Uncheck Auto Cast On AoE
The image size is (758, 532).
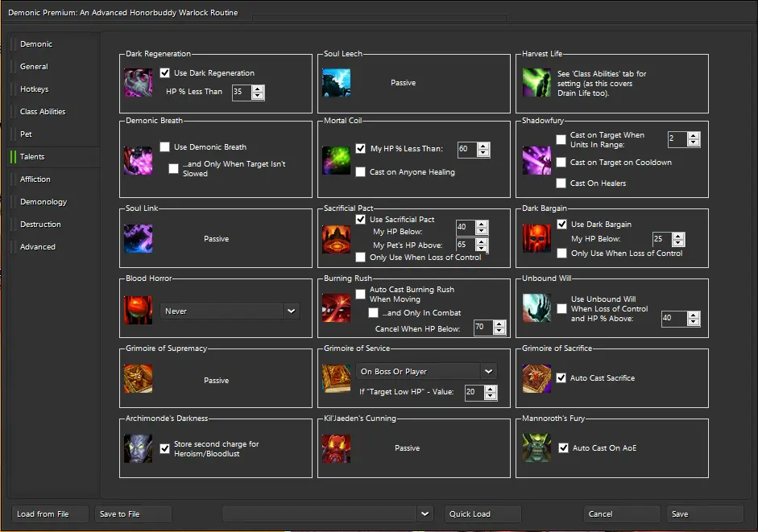pos(564,448)
